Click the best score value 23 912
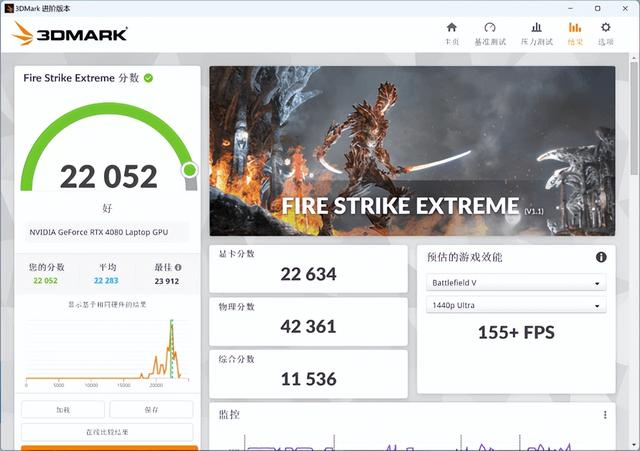This screenshot has width=640, height=451. coord(167,281)
